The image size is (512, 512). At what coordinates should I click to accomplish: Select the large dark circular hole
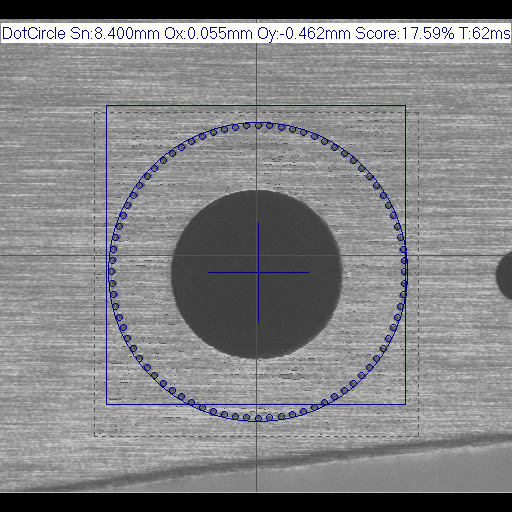(257, 274)
